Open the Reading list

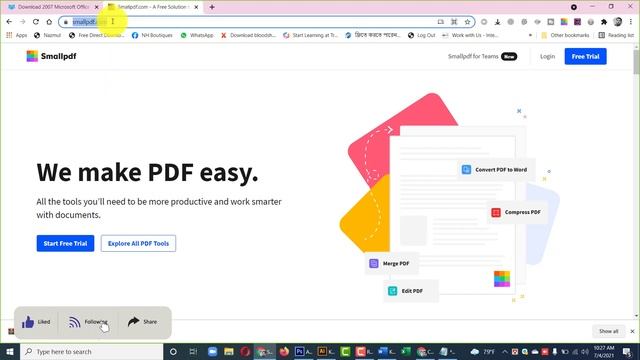pyautogui.click(x=616, y=35)
